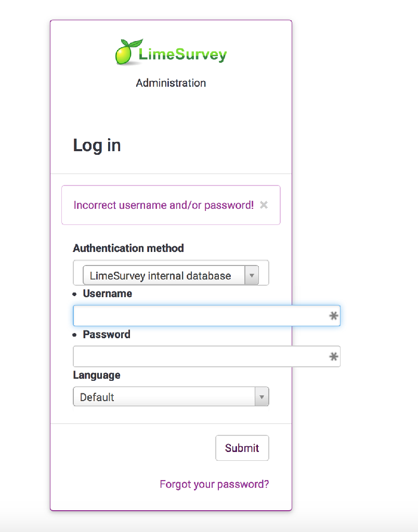
Task: Click the required asterisk in Password field
Action: pyautogui.click(x=334, y=356)
